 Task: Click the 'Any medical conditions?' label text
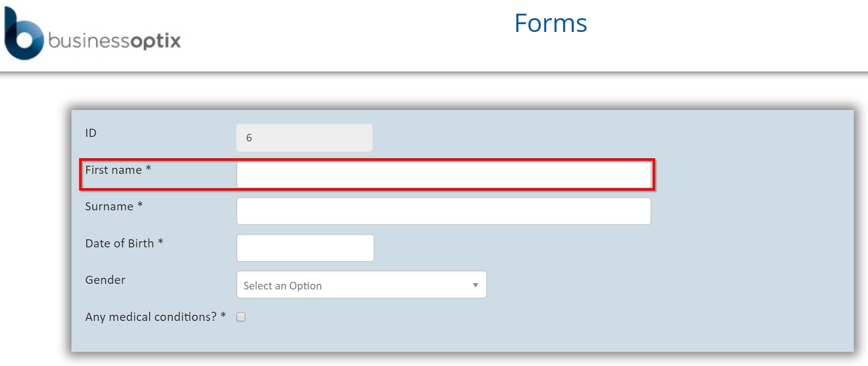coord(151,317)
